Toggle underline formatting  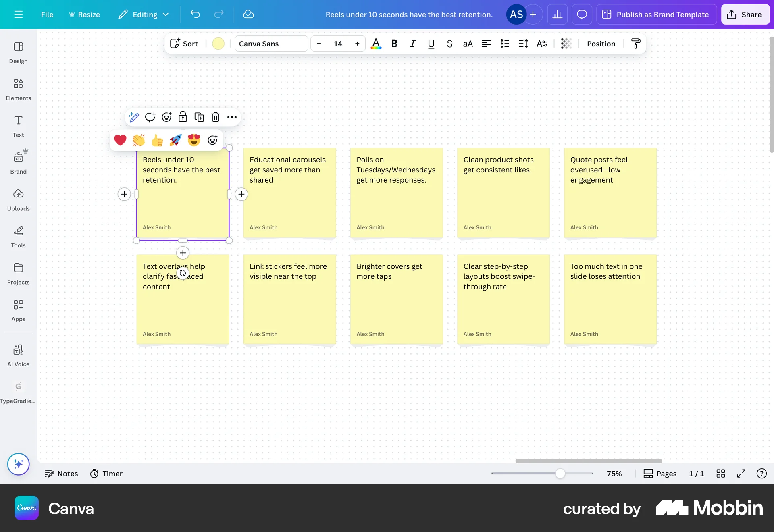(x=431, y=44)
